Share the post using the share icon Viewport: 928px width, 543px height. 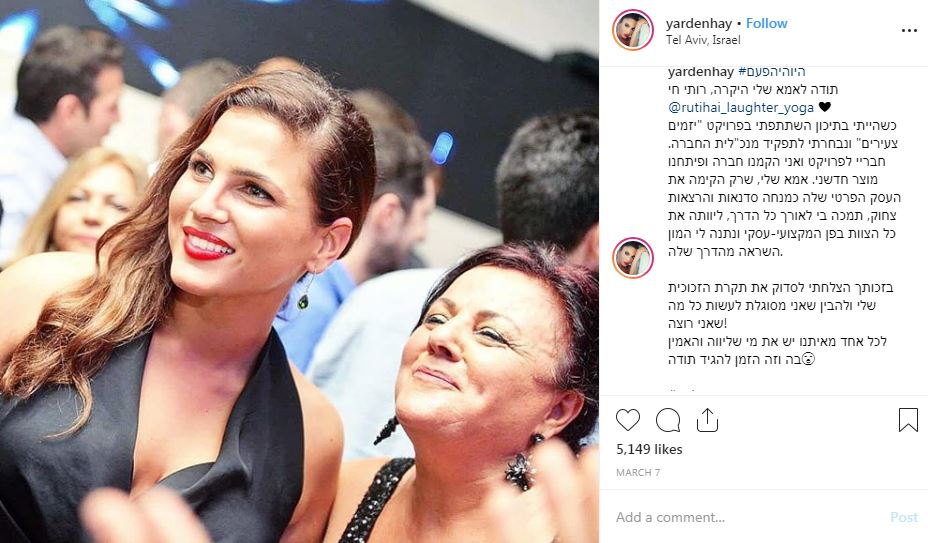[x=707, y=420]
